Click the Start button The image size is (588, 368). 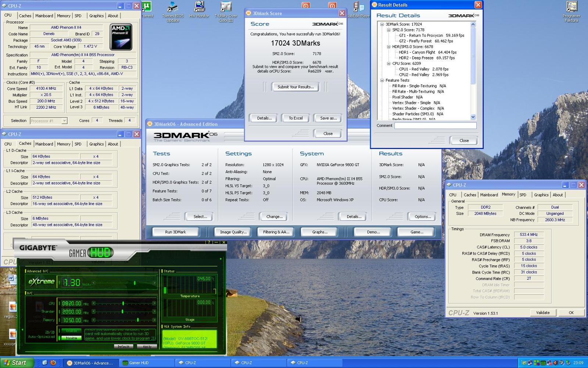click(x=17, y=362)
